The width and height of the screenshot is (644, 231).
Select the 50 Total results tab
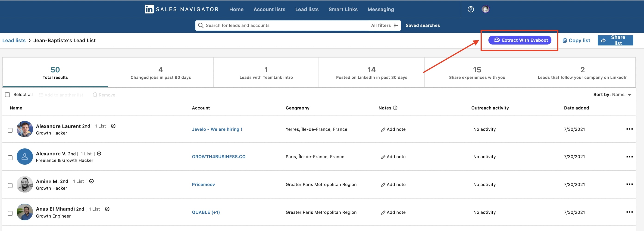tap(55, 72)
